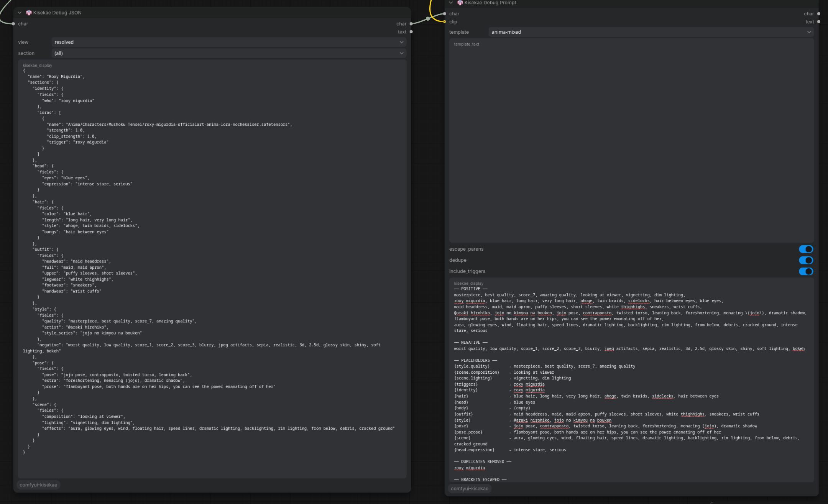This screenshot has height=504, width=828.
Task: Click the {head.expression} placeholder row
Action: [x=510, y=450]
